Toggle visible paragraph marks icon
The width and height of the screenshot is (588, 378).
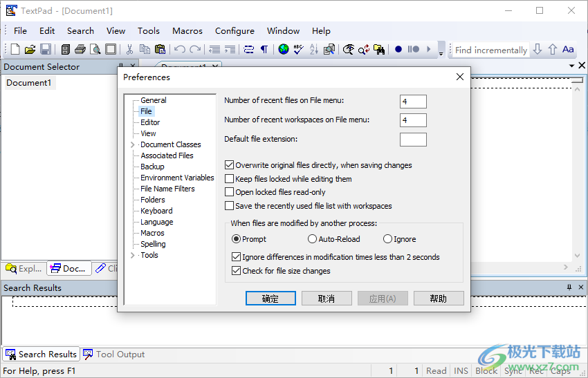[x=264, y=49]
